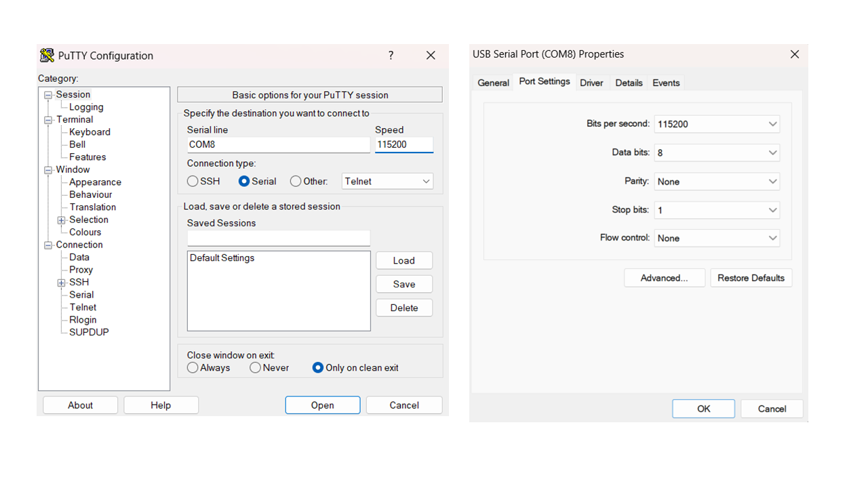Expand the SSH tree node
The width and height of the screenshot is (868, 488).
point(62,283)
